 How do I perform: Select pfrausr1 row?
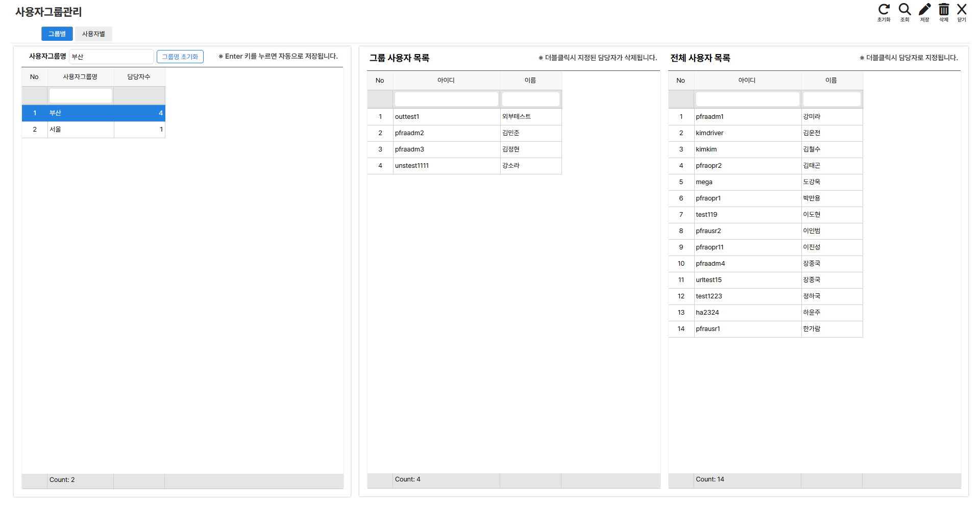[x=766, y=329]
